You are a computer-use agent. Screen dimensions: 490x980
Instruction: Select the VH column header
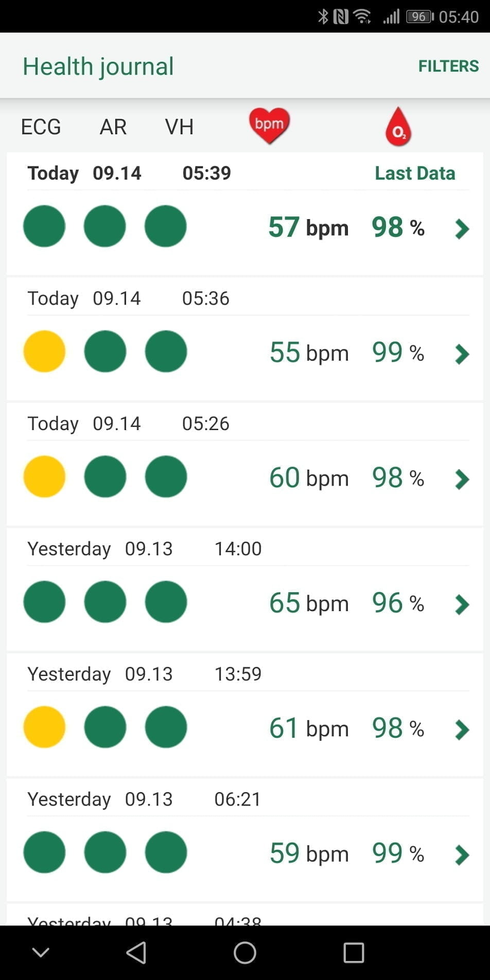[179, 127]
